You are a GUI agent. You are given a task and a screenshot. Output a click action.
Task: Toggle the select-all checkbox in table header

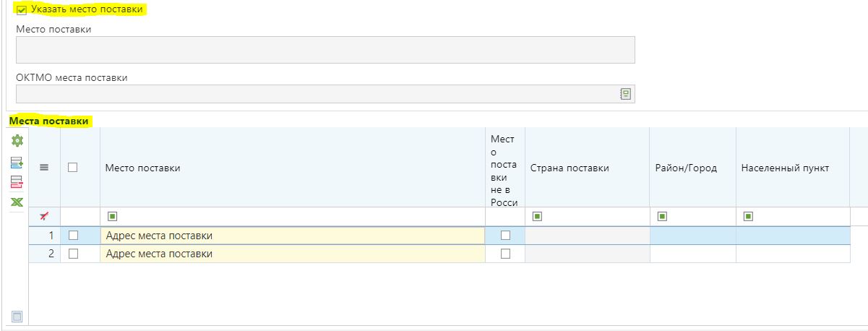72,168
